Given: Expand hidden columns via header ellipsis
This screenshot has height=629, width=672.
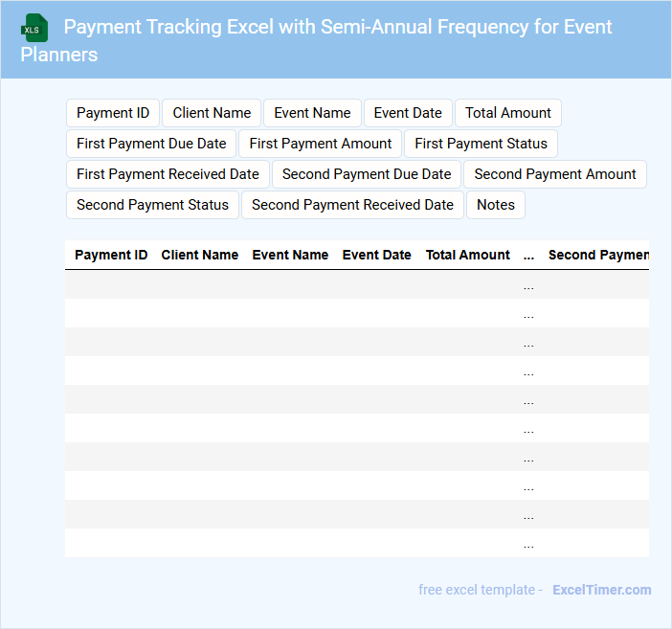Looking at the screenshot, I should click(529, 256).
